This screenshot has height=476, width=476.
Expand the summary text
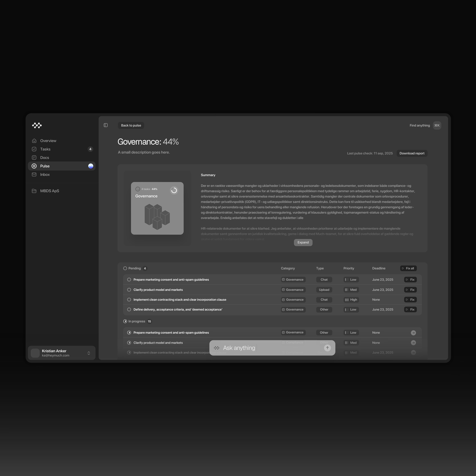303,242
